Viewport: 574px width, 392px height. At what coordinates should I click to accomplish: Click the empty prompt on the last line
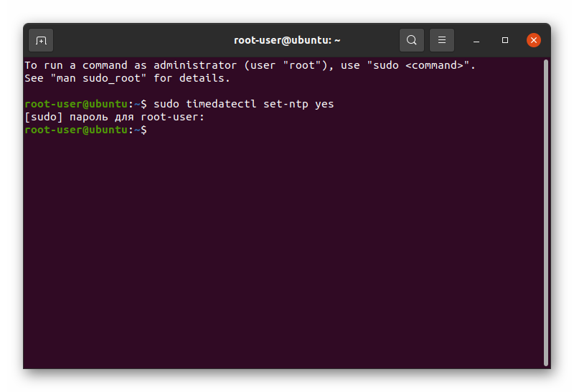85,130
